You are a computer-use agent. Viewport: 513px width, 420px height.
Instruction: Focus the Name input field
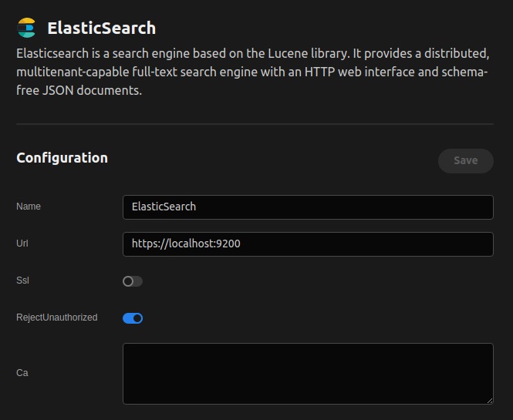pos(308,207)
